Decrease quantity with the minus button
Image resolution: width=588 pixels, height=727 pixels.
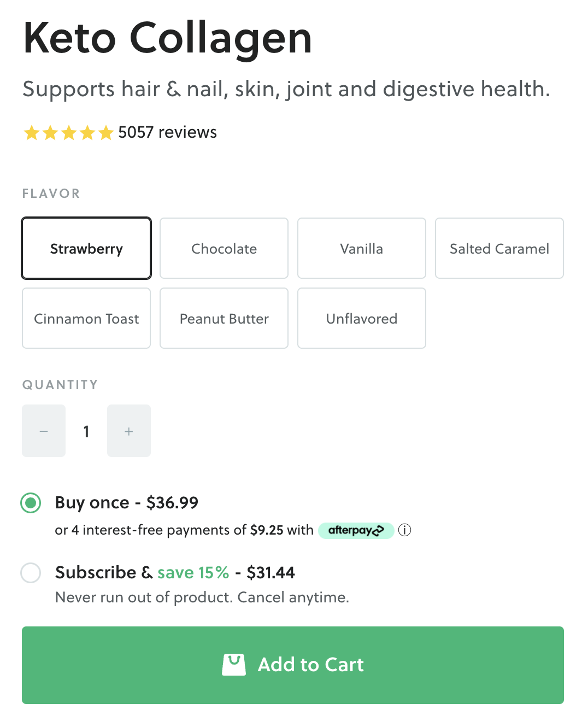[44, 431]
